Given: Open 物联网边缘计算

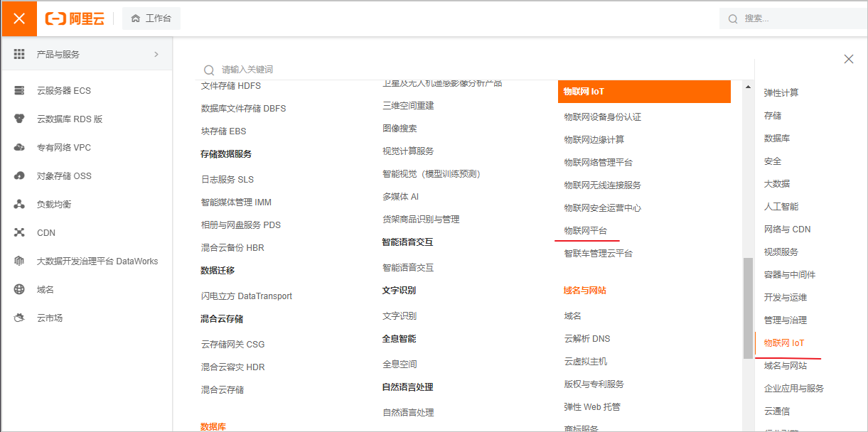Looking at the screenshot, I should [594, 139].
